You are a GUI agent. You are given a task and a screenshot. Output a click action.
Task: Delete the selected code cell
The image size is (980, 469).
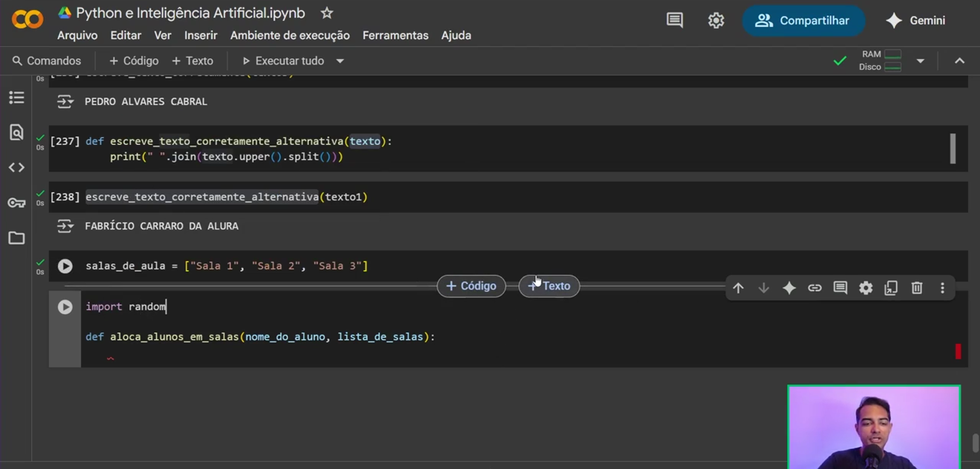pos(917,288)
